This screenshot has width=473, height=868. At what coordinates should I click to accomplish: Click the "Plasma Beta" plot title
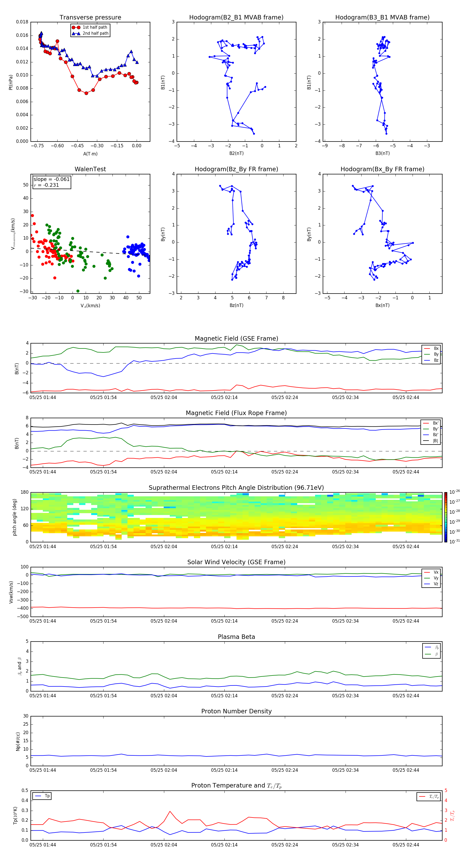pyautogui.click(x=236, y=637)
